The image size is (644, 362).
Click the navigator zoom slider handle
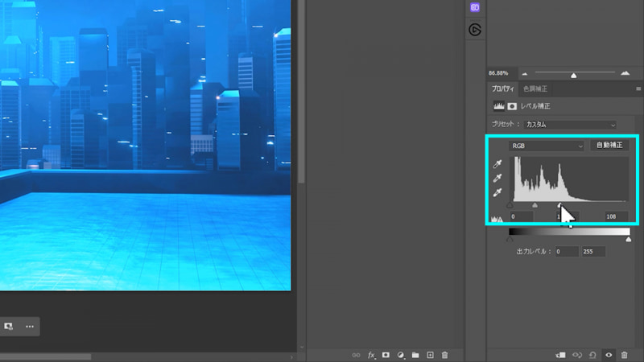point(574,76)
